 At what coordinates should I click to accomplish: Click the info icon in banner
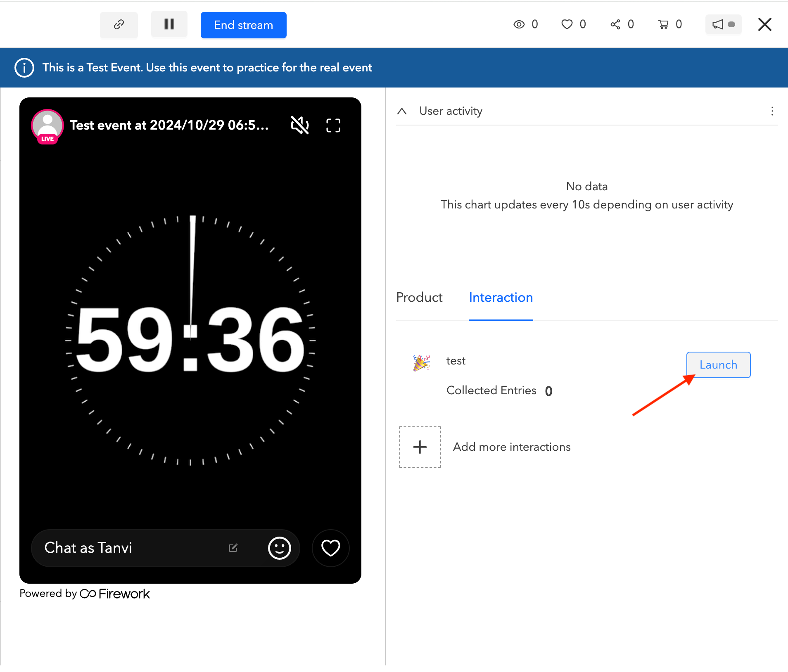pyautogui.click(x=24, y=68)
